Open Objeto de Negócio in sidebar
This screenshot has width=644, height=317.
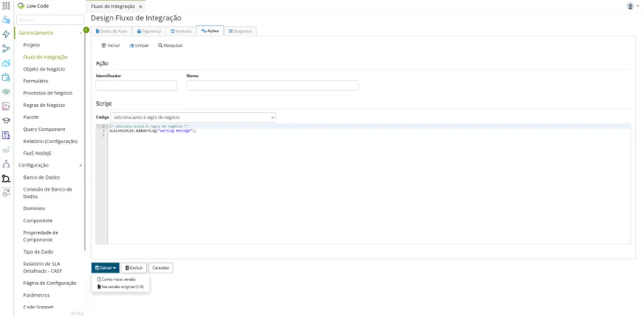tap(44, 69)
